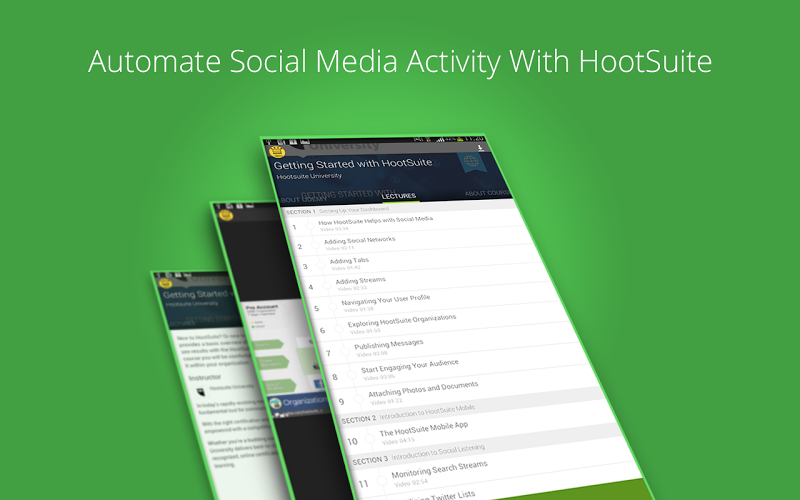This screenshot has height=500, width=800.
Task: Tap the Udemy owl logo icon in front screen
Action: point(277,152)
